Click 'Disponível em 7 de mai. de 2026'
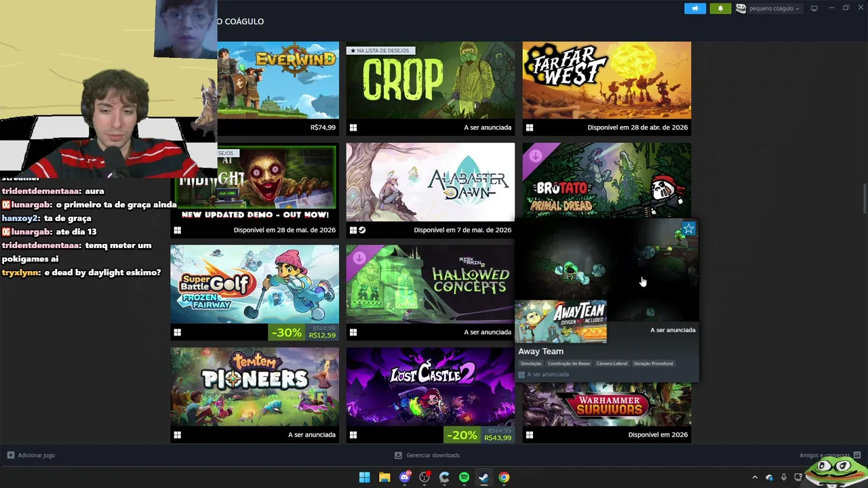The height and width of the screenshot is (488, 868). click(x=462, y=230)
